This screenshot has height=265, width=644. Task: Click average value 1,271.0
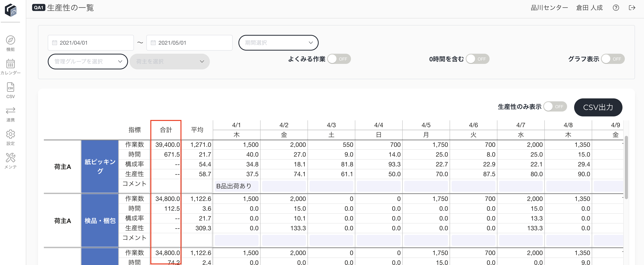[x=200, y=145]
